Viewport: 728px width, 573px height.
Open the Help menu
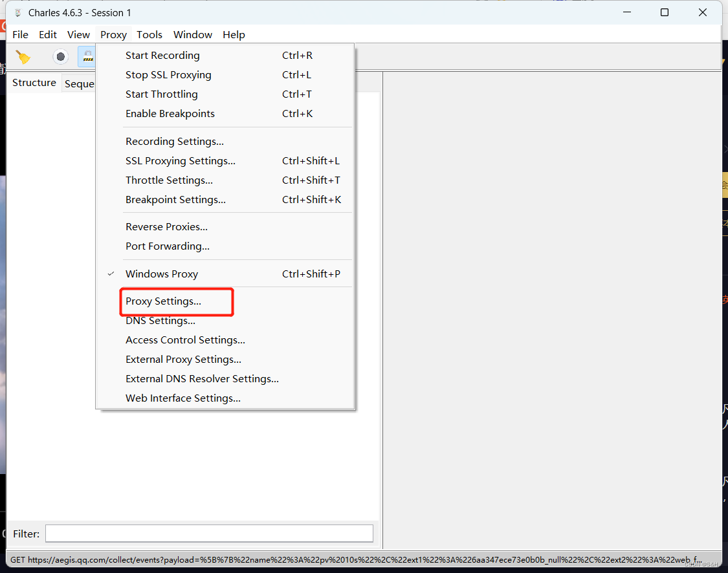coord(234,35)
